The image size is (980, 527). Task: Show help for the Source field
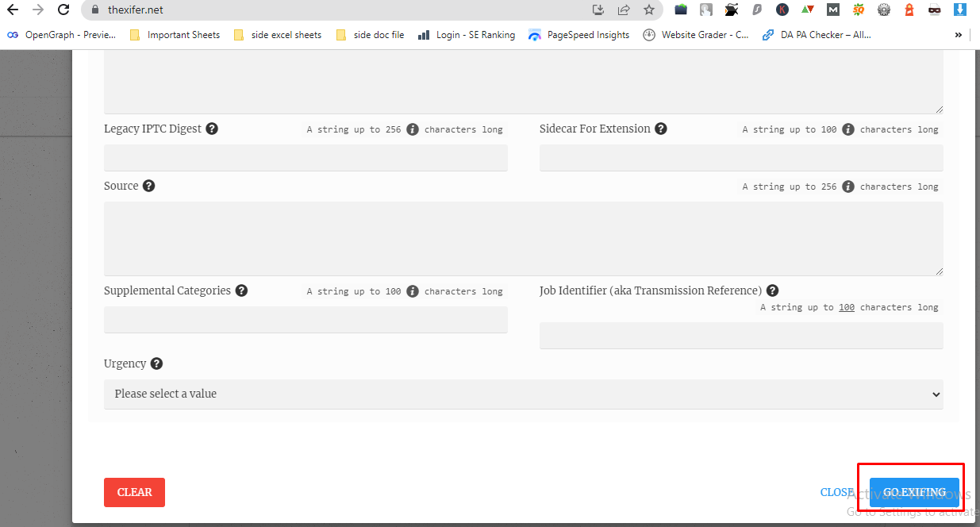(x=148, y=186)
